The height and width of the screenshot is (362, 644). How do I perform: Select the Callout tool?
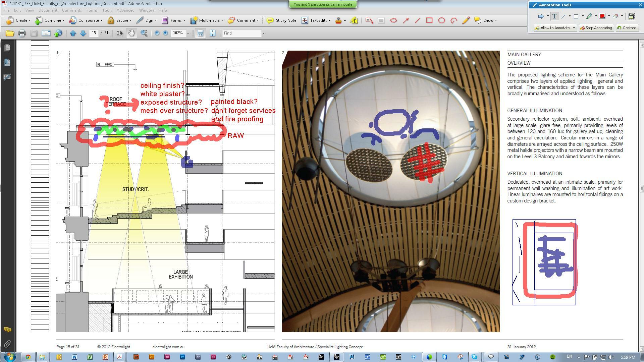pos(369,20)
